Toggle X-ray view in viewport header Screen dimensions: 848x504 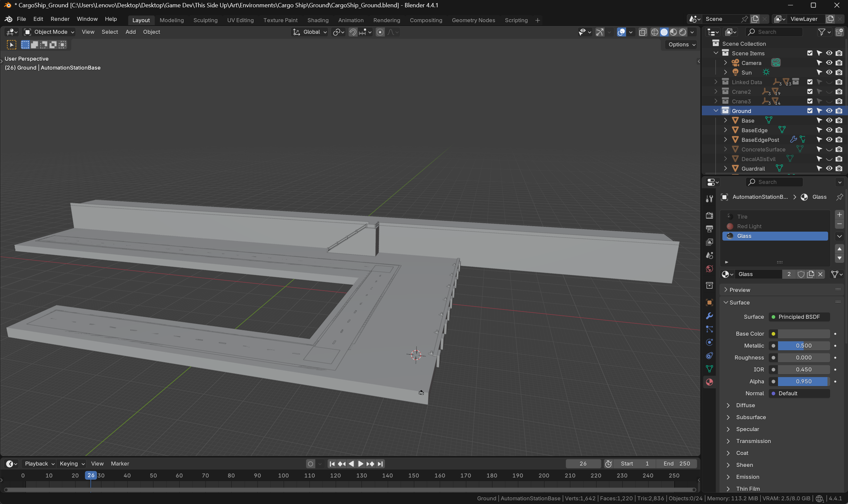click(643, 32)
